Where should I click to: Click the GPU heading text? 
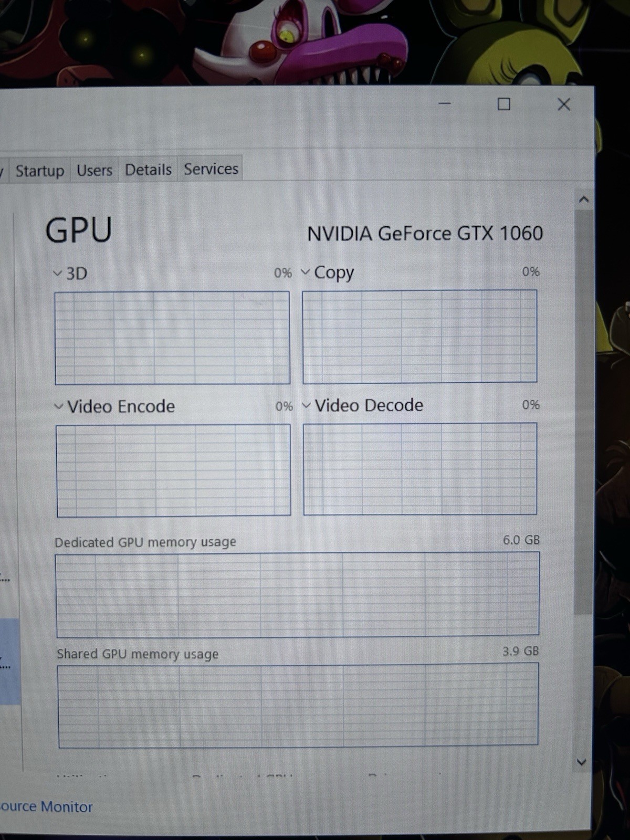79,230
